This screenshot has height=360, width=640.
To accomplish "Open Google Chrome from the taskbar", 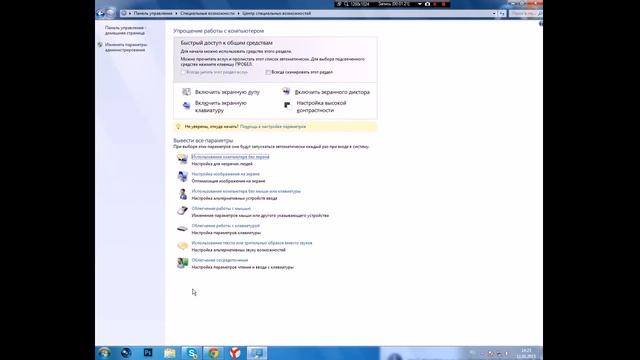I will [x=213, y=353].
